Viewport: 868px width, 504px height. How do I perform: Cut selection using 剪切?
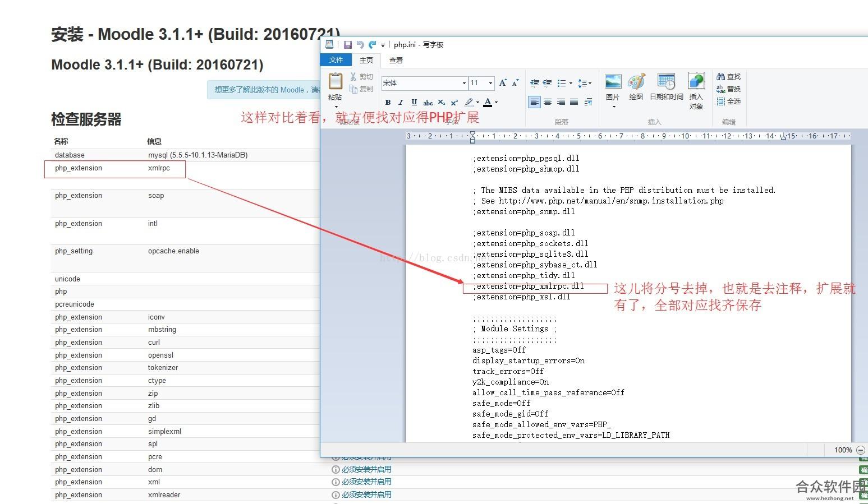point(361,77)
